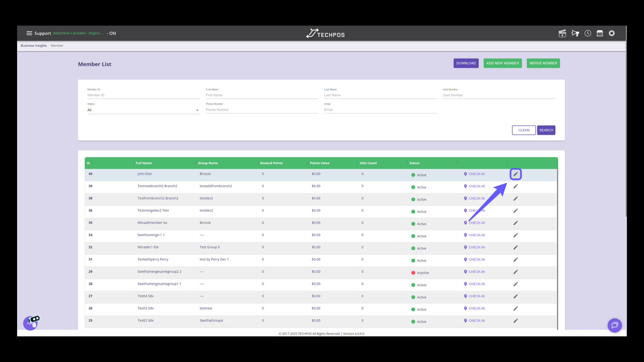Check in member Swethamergesamegroup2 2

tap(474, 272)
